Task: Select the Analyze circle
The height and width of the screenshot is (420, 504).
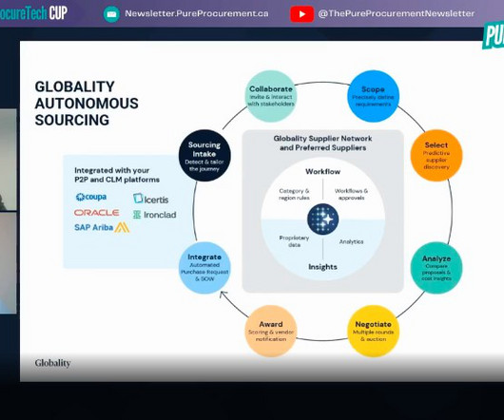Action: 436,268
